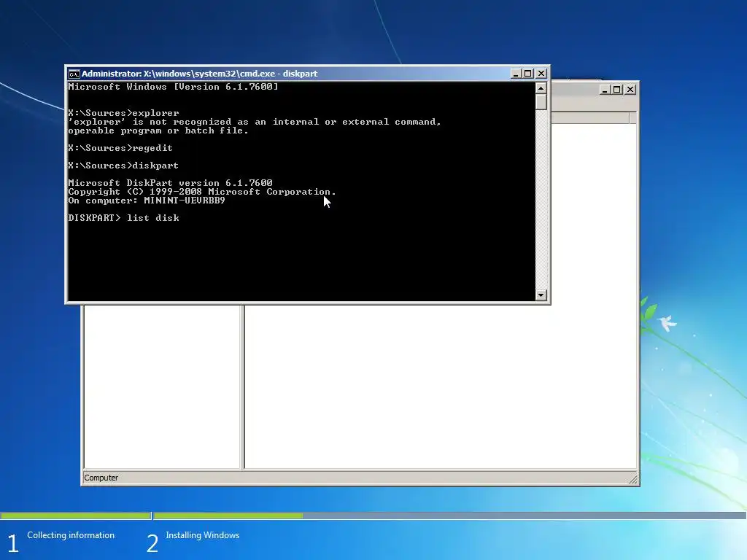Minimize the cmd.exe diskpart window
The image size is (747, 560).
coord(516,74)
